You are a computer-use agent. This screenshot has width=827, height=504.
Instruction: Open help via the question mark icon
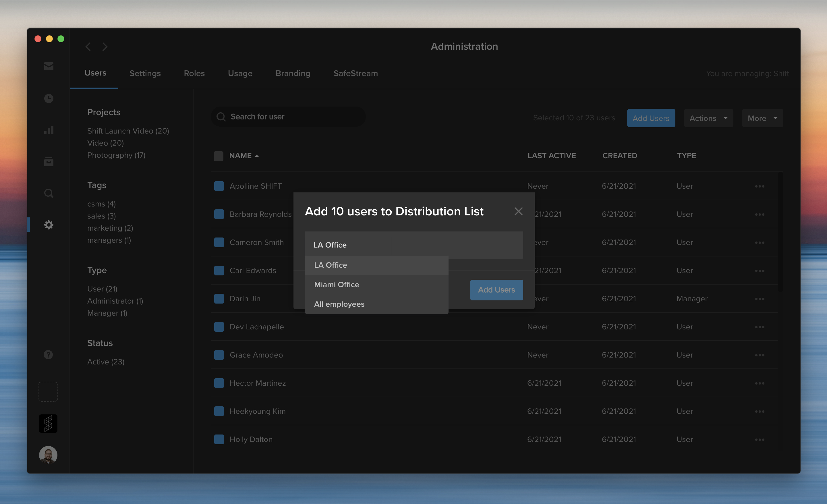(x=48, y=354)
